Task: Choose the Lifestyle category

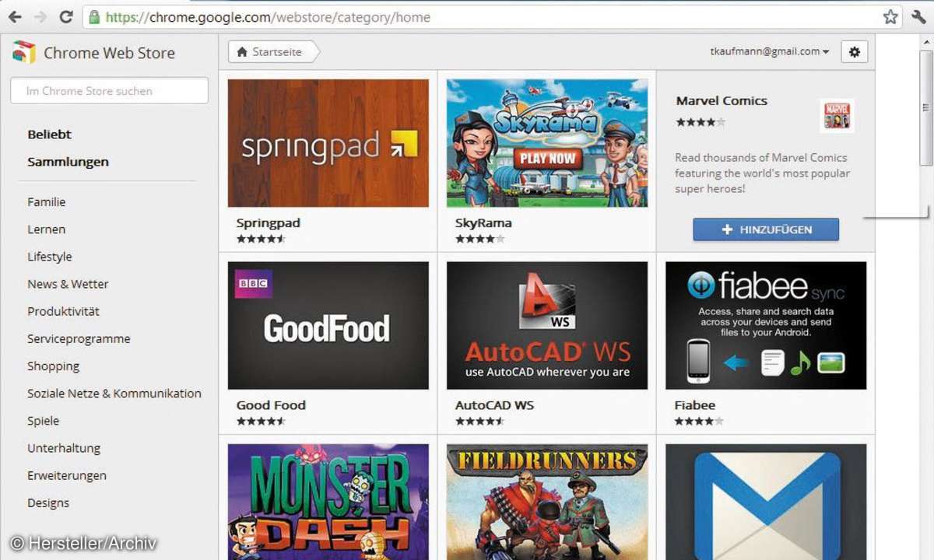Action: (50, 257)
